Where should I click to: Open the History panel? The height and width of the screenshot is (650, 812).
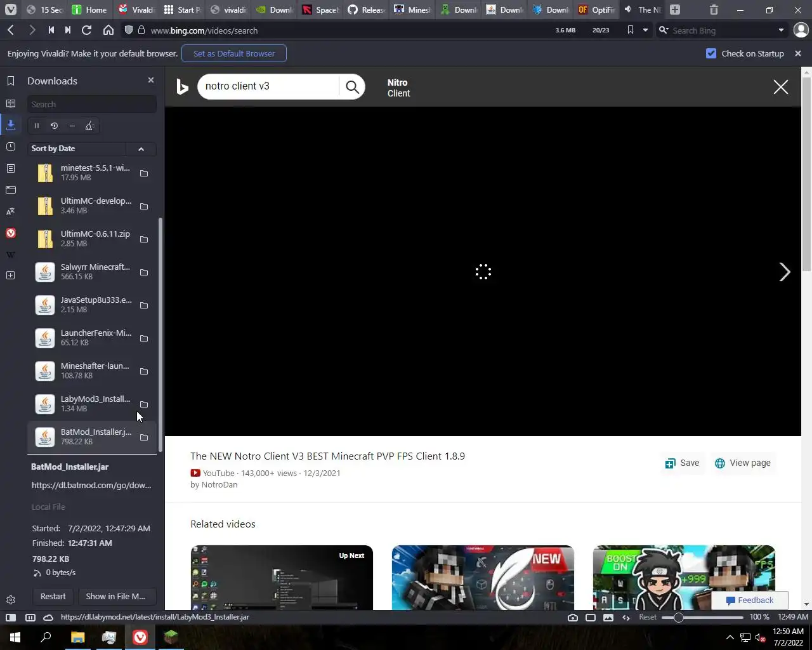11,147
